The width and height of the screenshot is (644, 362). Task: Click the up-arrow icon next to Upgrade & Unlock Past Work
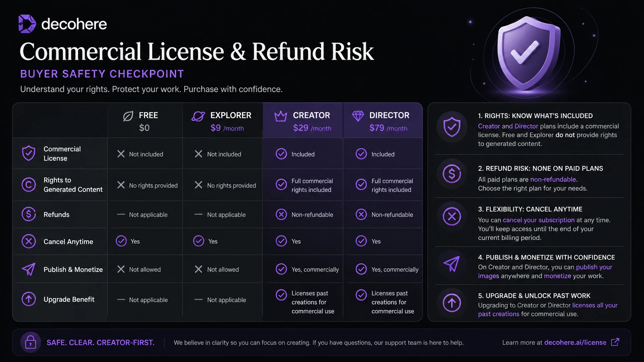pyautogui.click(x=452, y=303)
